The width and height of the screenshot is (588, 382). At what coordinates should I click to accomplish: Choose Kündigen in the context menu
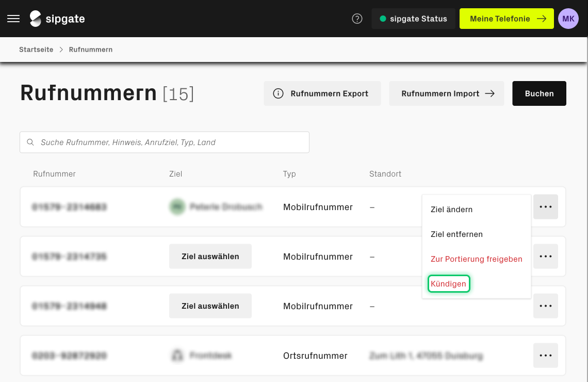[448, 284]
